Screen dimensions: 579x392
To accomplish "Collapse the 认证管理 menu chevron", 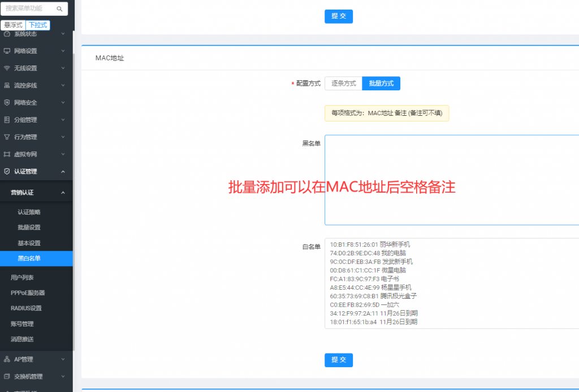I will tap(63, 172).
